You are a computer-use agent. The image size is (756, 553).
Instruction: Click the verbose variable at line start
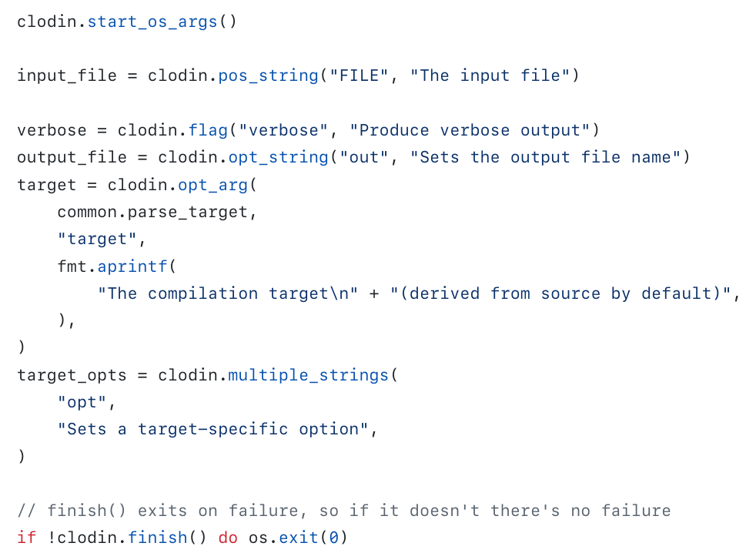(x=52, y=130)
